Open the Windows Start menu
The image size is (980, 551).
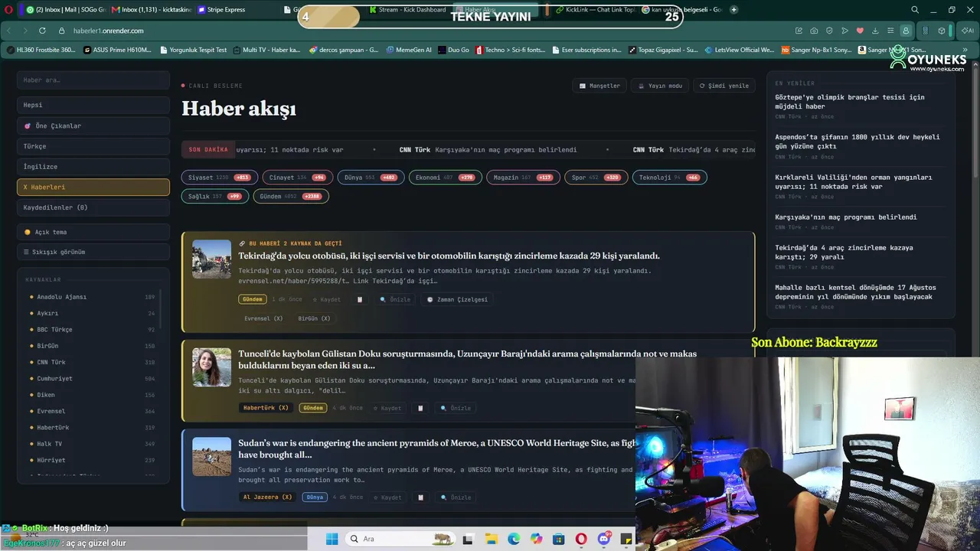click(332, 539)
